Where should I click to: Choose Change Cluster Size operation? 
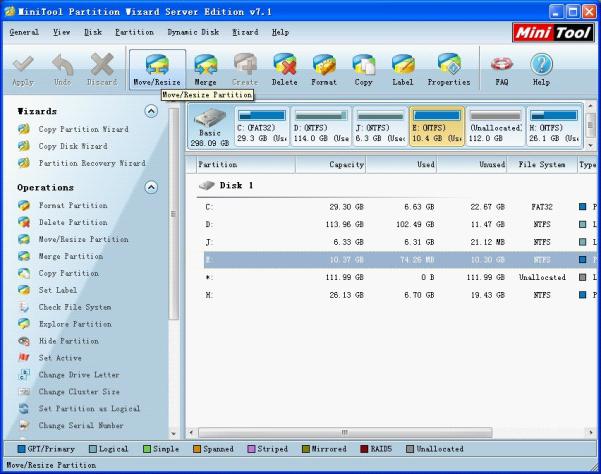click(69, 392)
